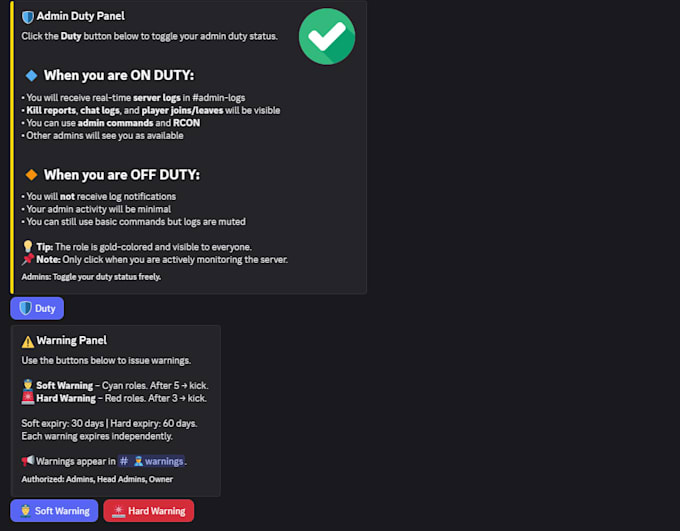
Task: Click the officer icon inside Soft Warning button
Action: point(25,511)
